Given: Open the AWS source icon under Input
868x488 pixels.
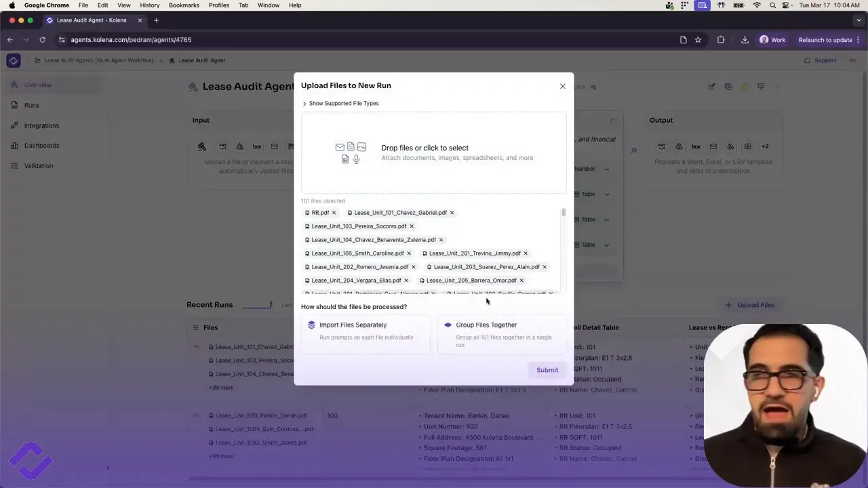Looking at the screenshot, I should click(x=222, y=146).
